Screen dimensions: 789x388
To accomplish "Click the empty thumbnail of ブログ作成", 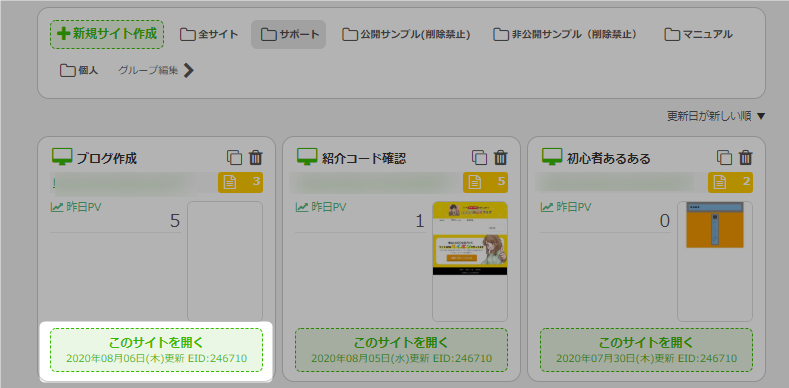I will pos(225,261).
